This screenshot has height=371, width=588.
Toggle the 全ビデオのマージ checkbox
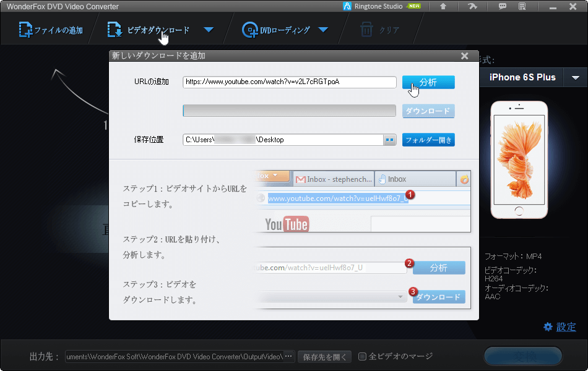coord(362,356)
